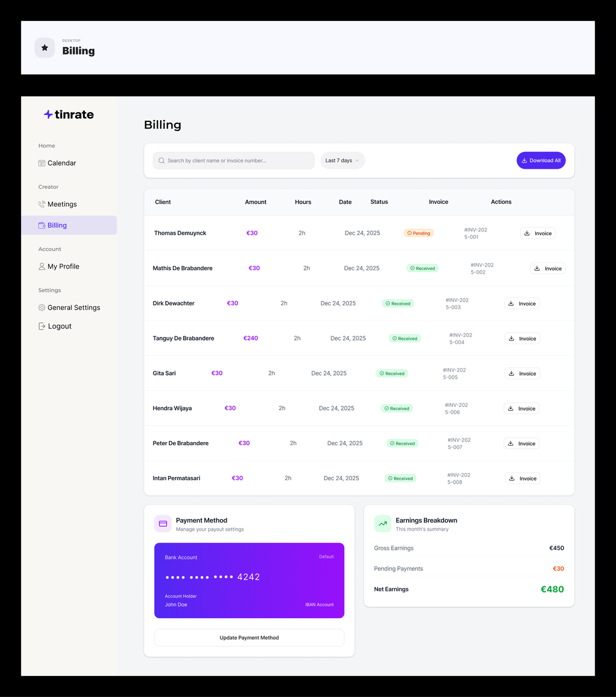Click the Download All button
This screenshot has height=697, width=616.
pos(541,160)
